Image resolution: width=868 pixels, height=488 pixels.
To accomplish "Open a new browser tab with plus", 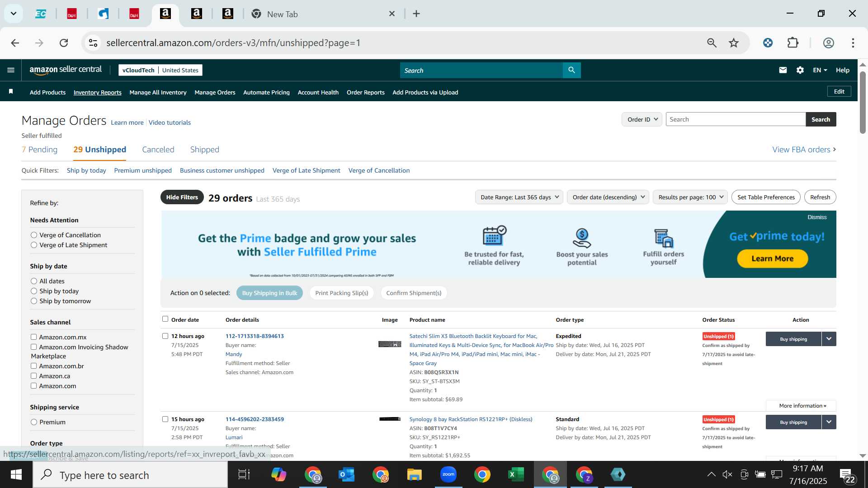I will (x=416, y=14).
